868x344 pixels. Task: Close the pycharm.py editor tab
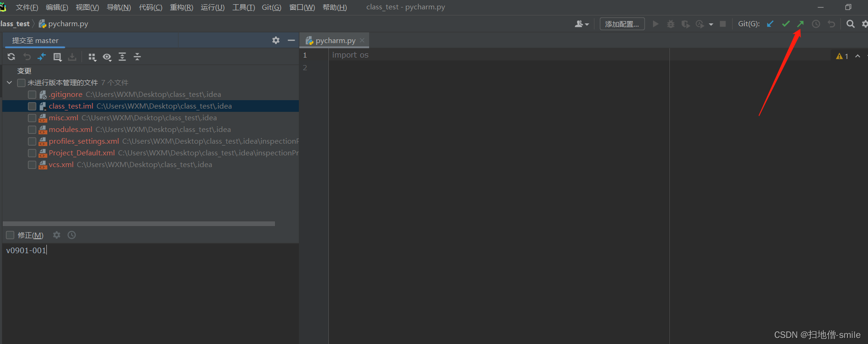click(x=362, y=41)
